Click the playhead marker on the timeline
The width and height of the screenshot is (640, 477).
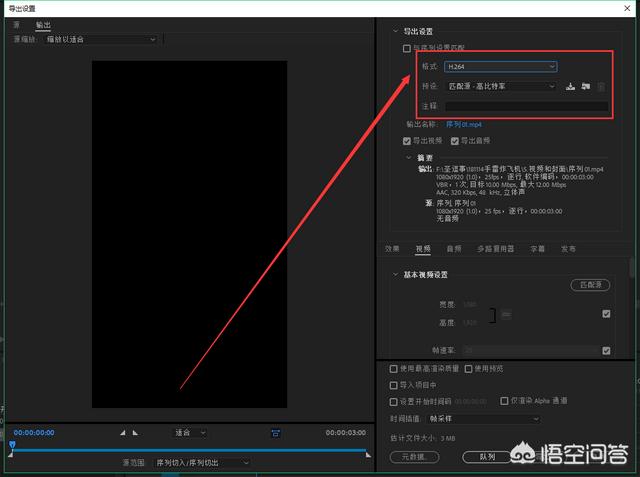[12, 444]
